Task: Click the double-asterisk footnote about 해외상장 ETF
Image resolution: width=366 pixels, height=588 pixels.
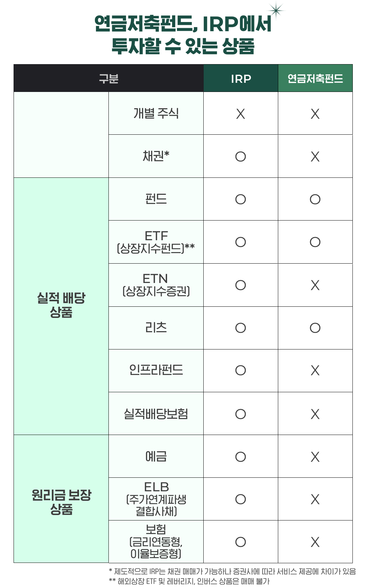Action: click(189, 581)
